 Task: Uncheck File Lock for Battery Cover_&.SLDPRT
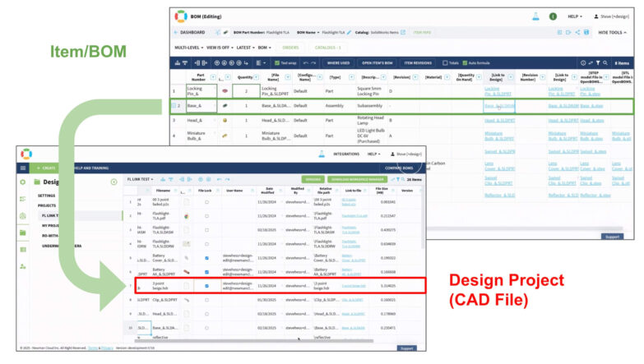click(206, 258)
